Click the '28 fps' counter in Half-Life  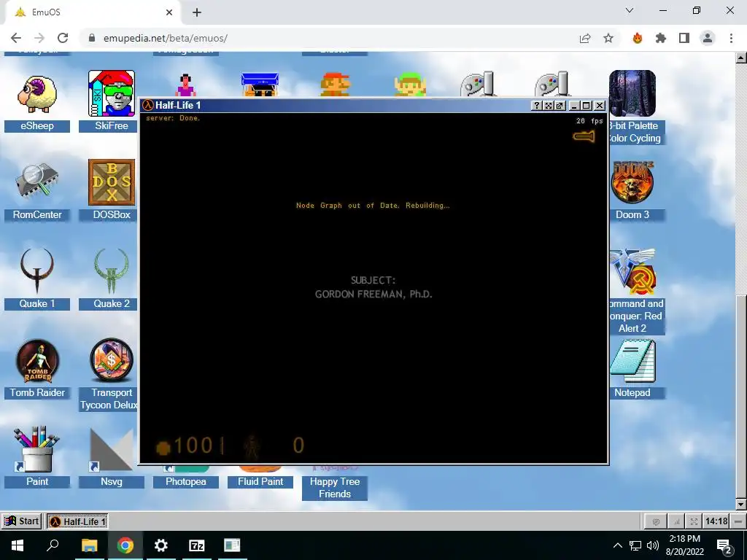tap(589, 121)
